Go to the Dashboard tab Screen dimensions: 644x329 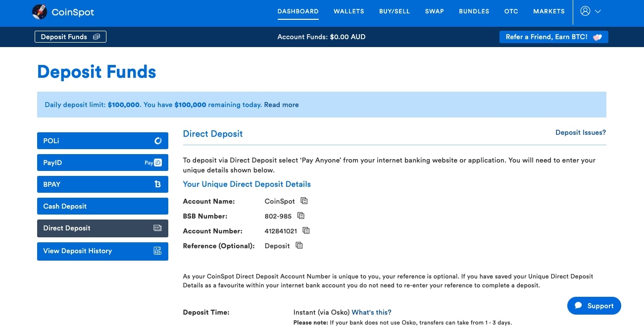pos(298,11)
